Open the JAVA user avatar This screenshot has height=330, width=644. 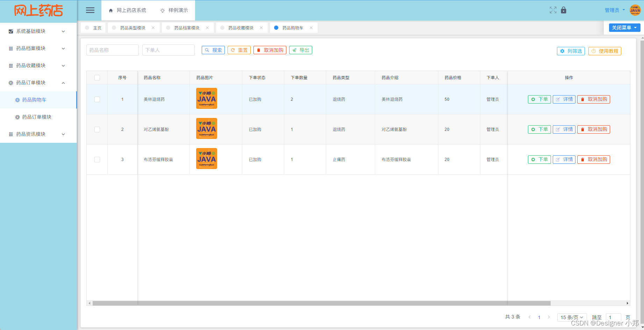tap(635, 10)
